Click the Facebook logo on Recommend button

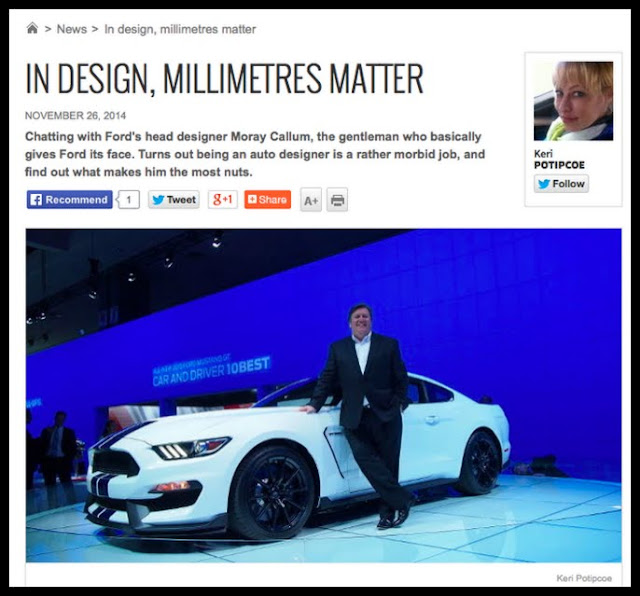[36, 200]
